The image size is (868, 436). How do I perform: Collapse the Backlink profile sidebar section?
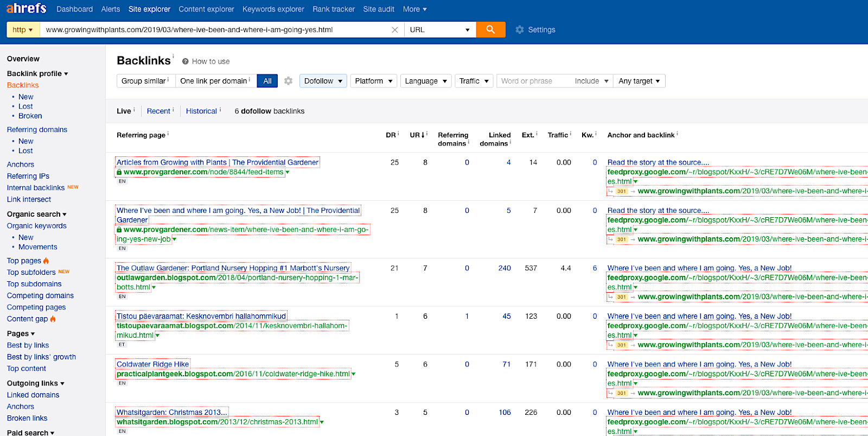[37, 73]
